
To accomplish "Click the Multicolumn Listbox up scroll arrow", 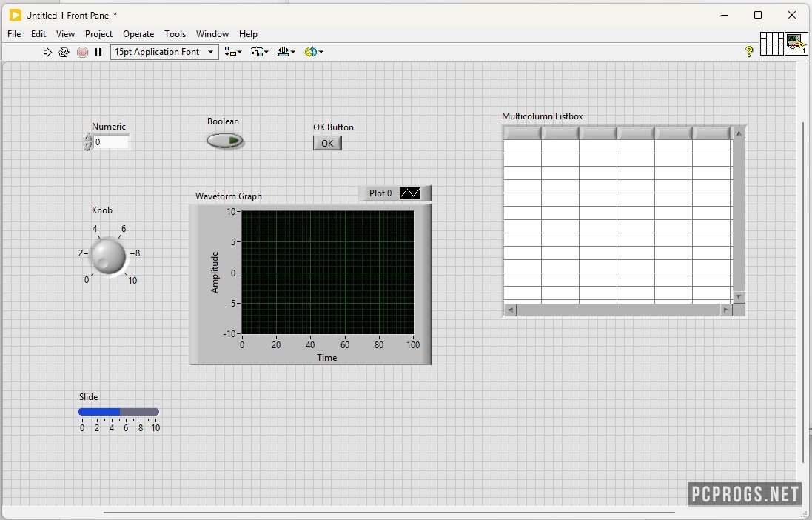I will 739,133.
